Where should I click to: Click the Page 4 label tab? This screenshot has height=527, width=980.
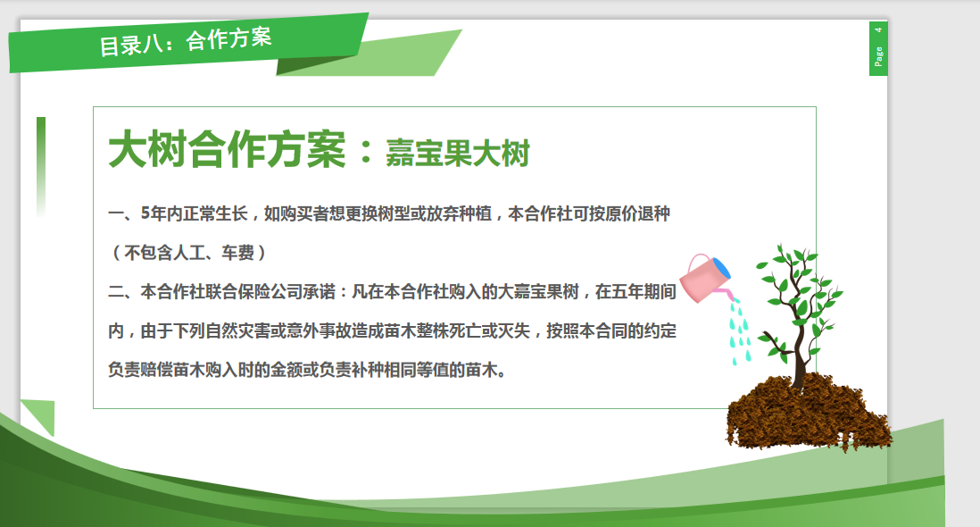coord(878,49)
